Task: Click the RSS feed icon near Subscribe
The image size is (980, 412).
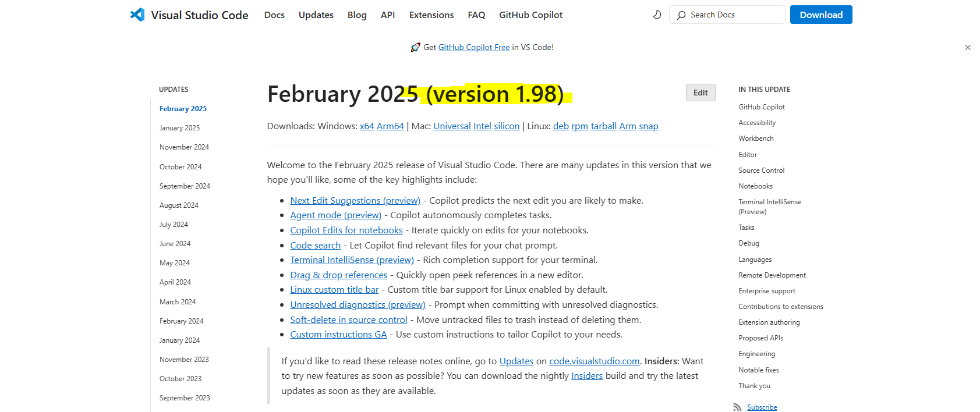Action: (737, 407)
